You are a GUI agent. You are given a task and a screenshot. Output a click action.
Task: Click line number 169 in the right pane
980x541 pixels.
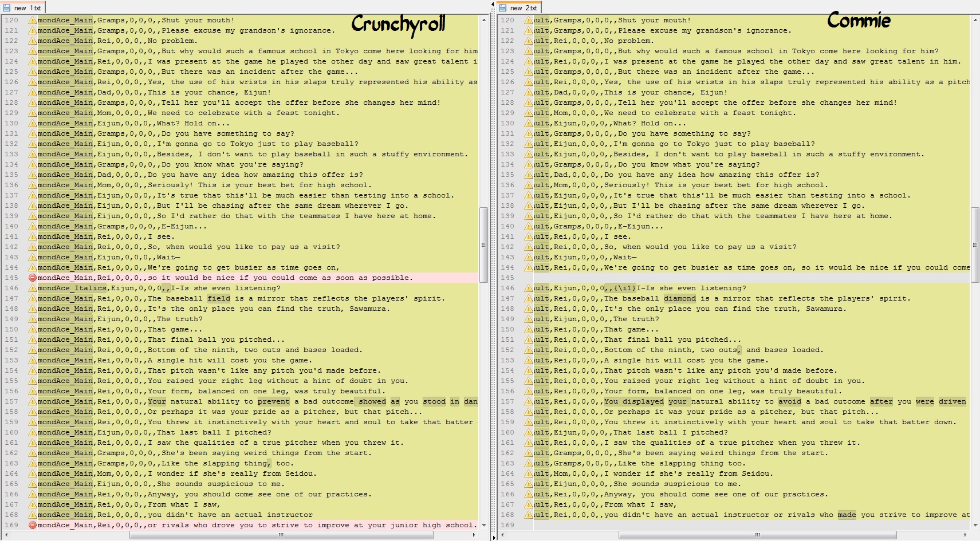tap(507, 525)
